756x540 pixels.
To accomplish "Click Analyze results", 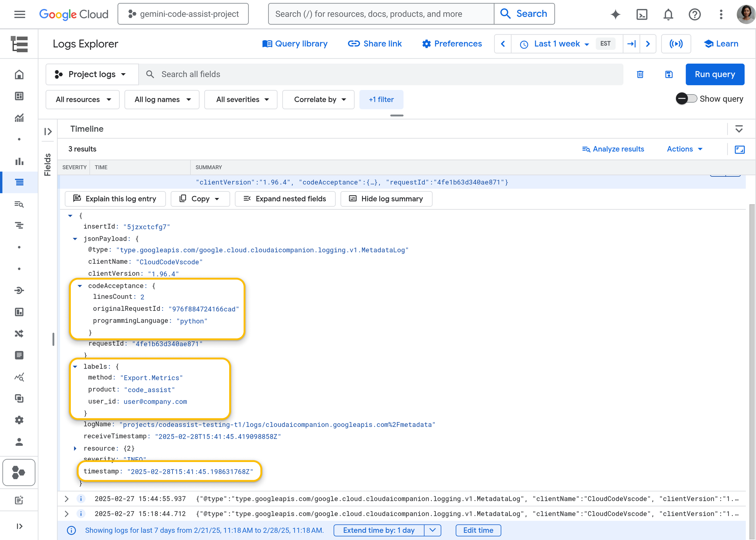I will [x=613, y=149].
